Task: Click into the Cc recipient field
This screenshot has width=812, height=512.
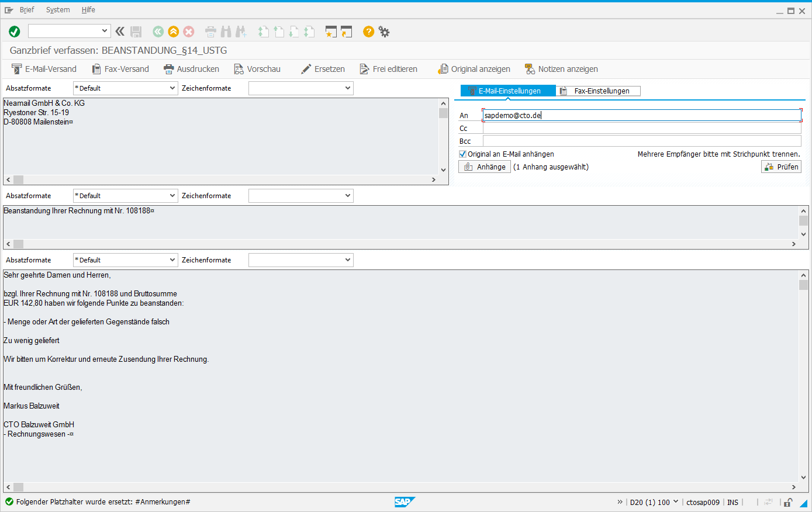Action: (641, 129)
